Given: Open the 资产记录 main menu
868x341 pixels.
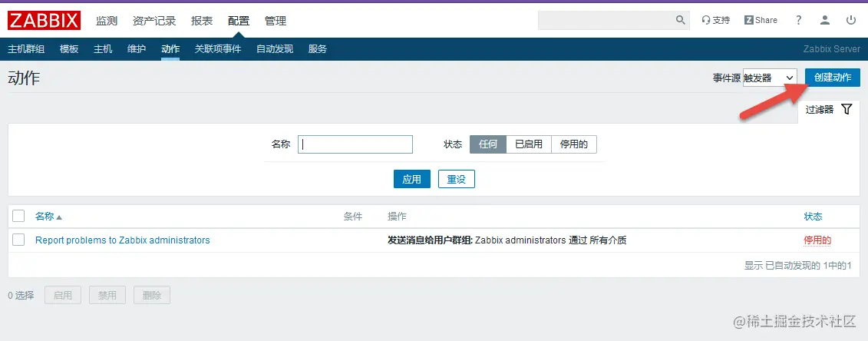Looking at the screenshot, I should (154, 21).
